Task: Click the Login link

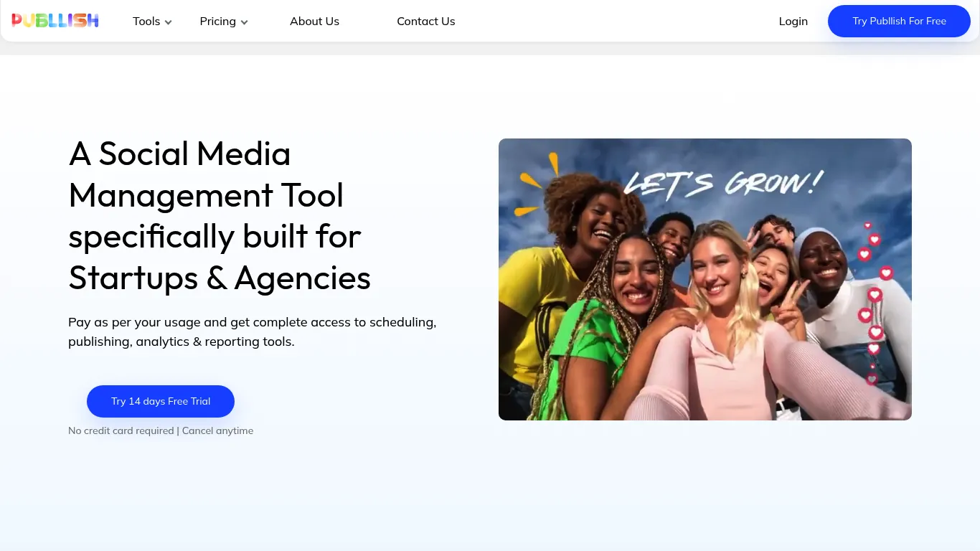Action: click(x=793, y=22)
